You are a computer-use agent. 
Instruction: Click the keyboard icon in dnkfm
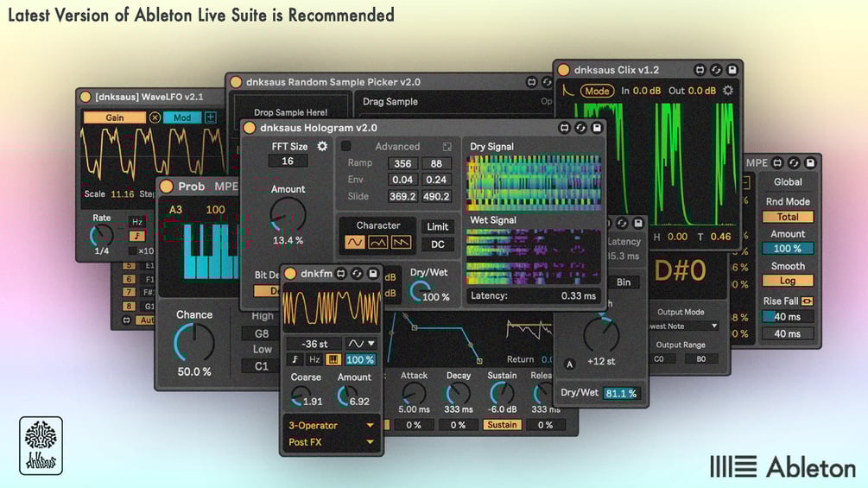pos(333,359)
